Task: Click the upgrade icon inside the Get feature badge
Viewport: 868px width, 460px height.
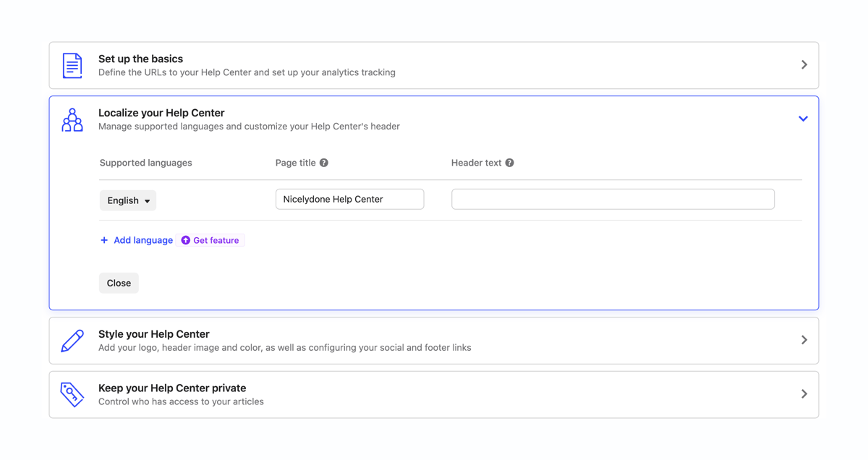Action: point(186,239)
